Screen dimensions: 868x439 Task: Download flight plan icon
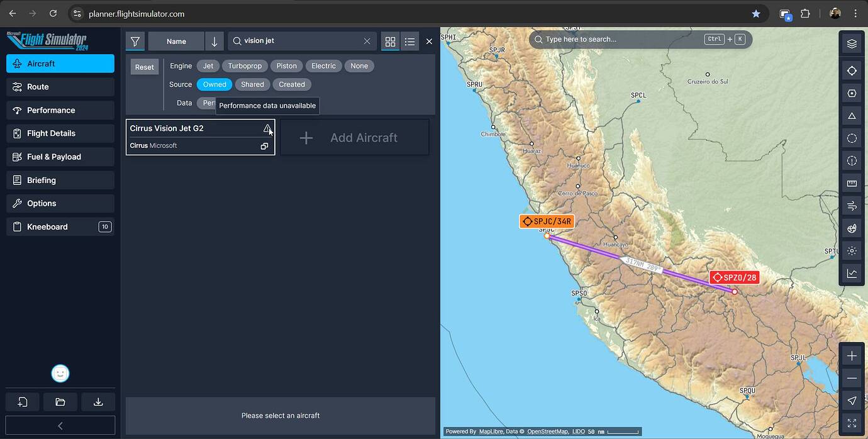98,402
